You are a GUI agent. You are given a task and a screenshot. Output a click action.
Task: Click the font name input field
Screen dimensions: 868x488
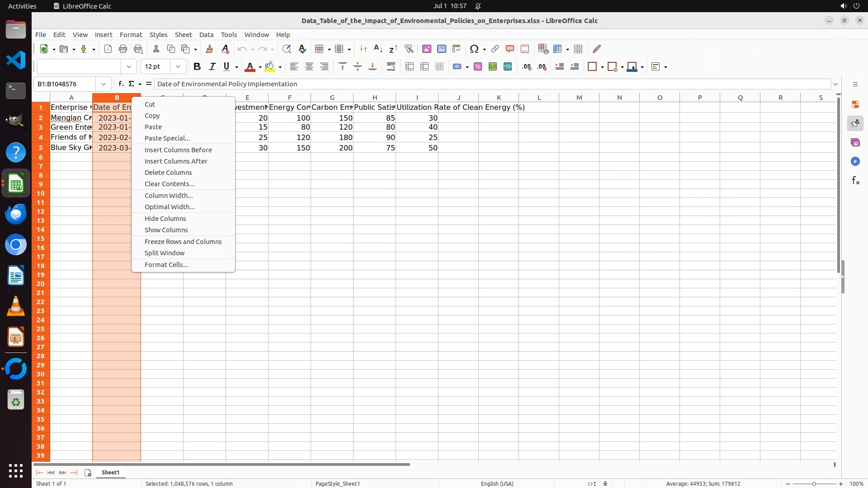(79, 67)
